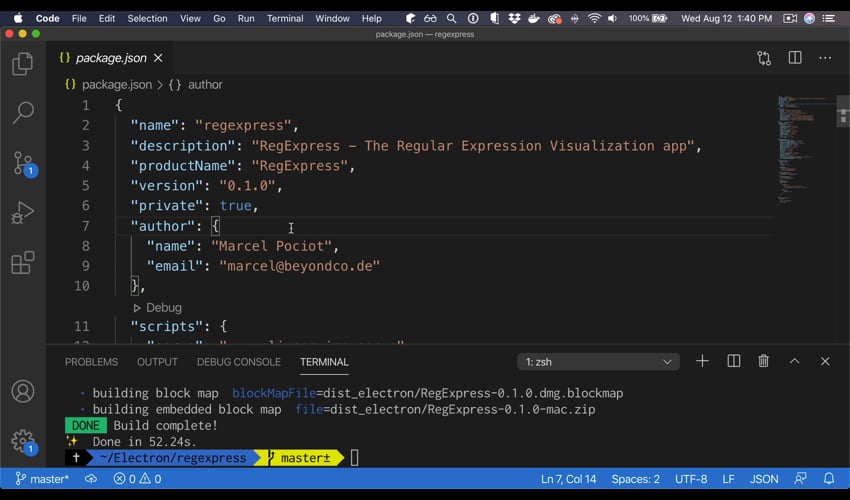
Task: Change end of line sequence LF
Action: [728, 479]
